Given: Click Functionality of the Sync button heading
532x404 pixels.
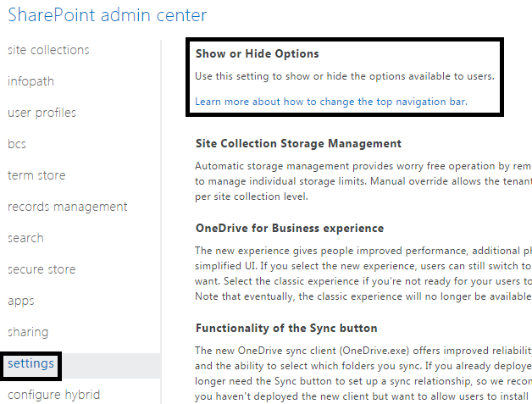Looking at the screenshot, I should pyautogui.click(x=286, y=328).
